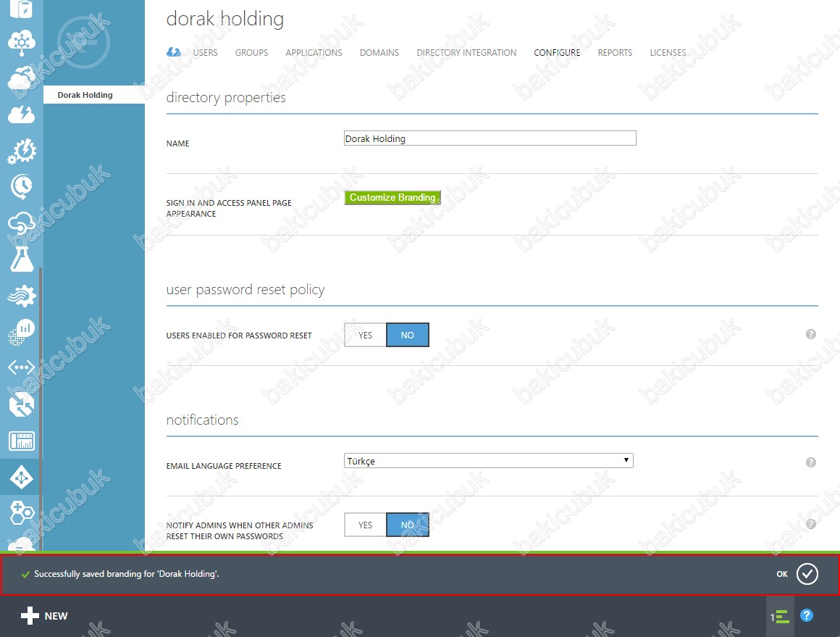This screenshot has height=637, width=840.
Task: Switch to the APPLICATIONS tab
Action: (314, 53)
